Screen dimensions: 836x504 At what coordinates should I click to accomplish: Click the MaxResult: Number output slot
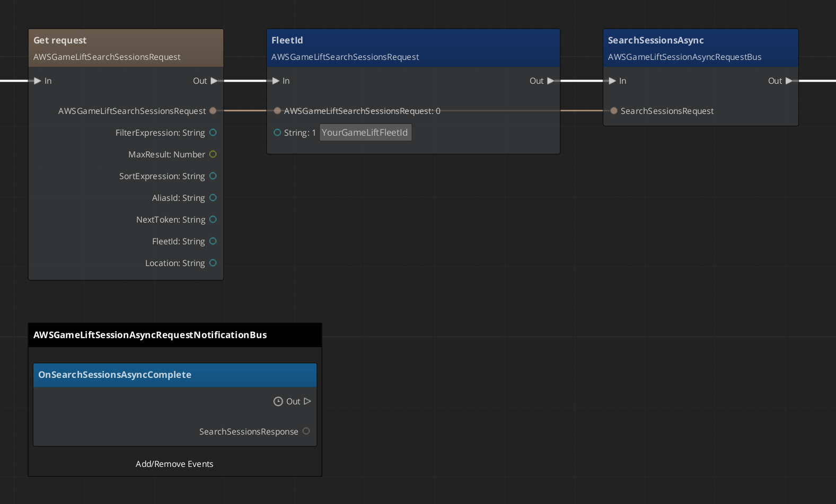pyautogui.click(x=213, y=154)
